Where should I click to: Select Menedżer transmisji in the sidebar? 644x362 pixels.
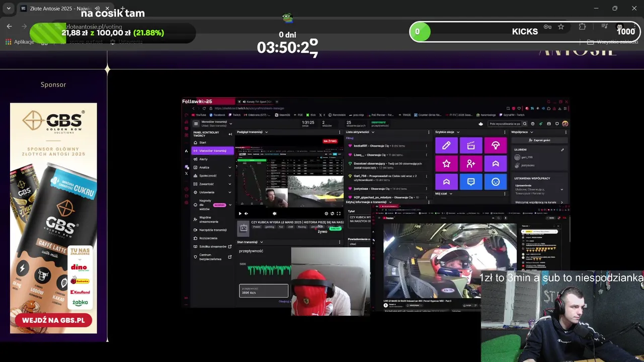click(x=213, y=151)
